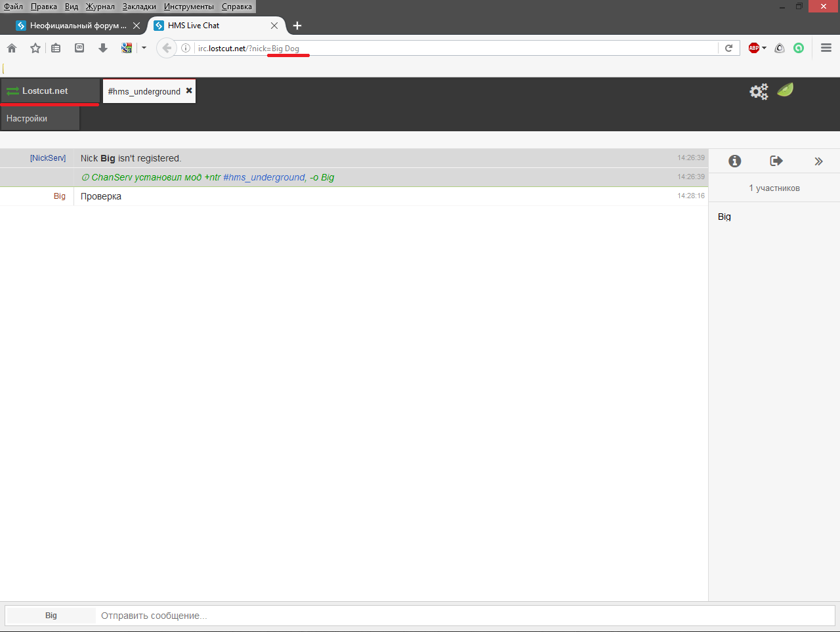Show channel info via the info icon

pos(735,161)
